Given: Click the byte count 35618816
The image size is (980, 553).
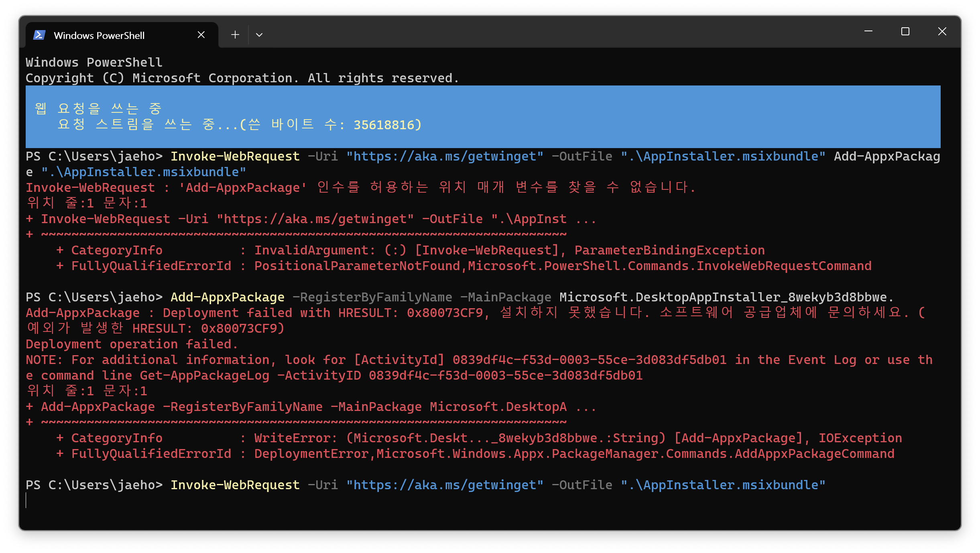Looking at the screenshot, I should click(x=384, y=125).
